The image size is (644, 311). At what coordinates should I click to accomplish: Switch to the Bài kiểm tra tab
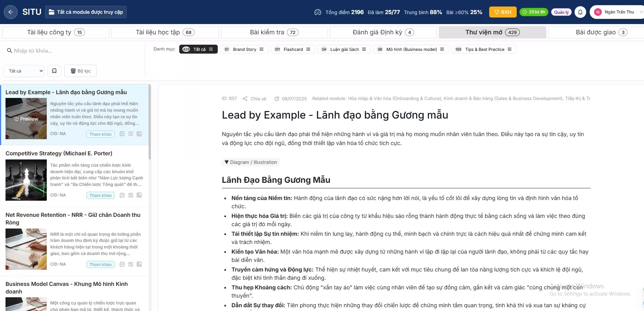pyautogui.click(x=274, y=32)
